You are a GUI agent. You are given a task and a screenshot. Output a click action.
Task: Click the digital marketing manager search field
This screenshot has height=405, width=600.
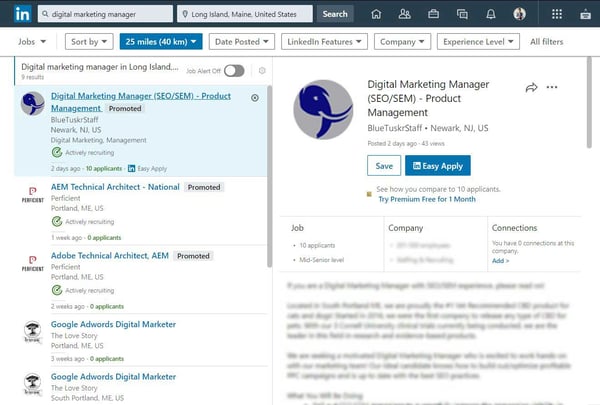coord(105,14)
